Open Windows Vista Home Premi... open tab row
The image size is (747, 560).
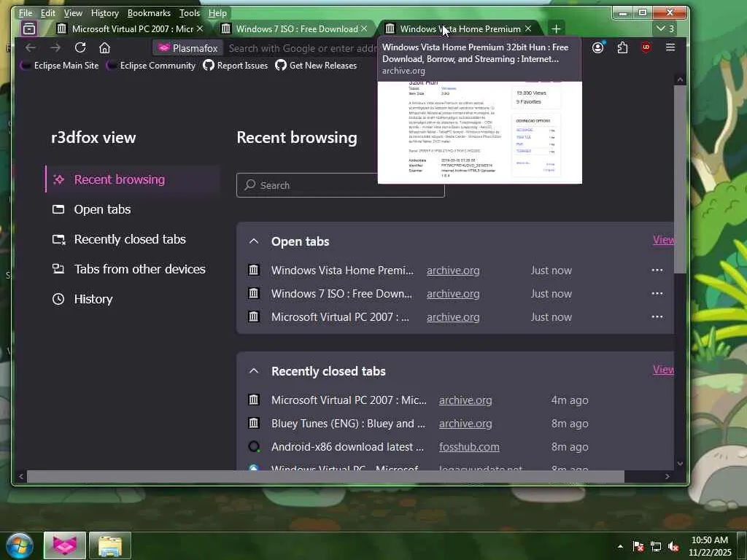click(x=342, y=271)
